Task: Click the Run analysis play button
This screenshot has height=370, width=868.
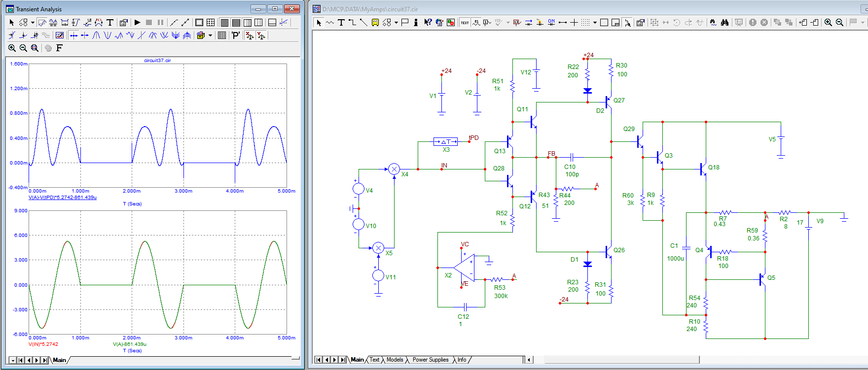Action: click(x=138, y=23)
